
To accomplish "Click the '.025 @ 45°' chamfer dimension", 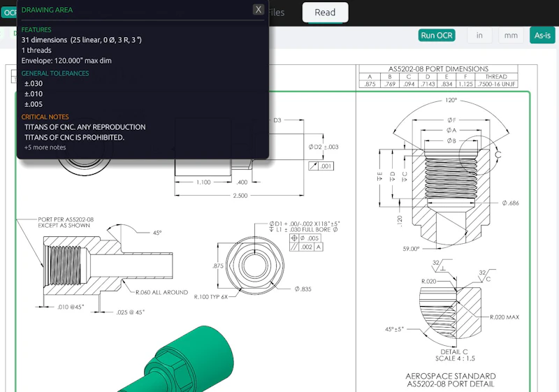I will click(130, 312).
